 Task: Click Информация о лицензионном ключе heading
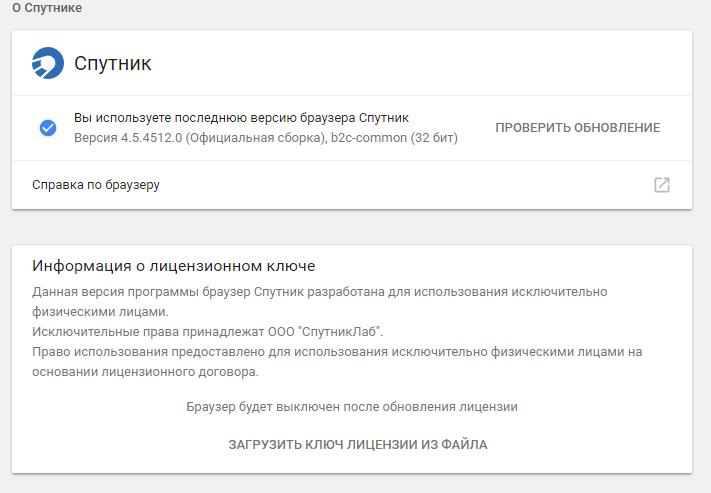(x=174, y=266)
